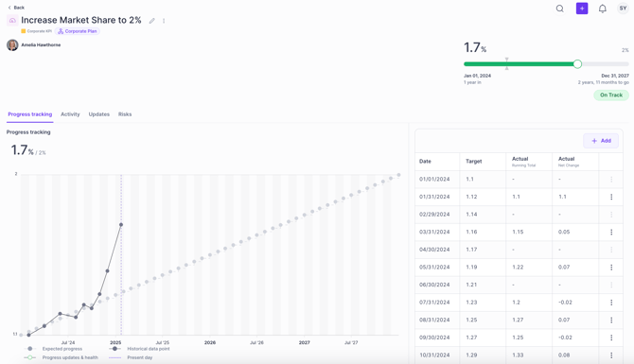634x364 pixels.
Task: Click running total value 1.22
Action: [518, 267]
